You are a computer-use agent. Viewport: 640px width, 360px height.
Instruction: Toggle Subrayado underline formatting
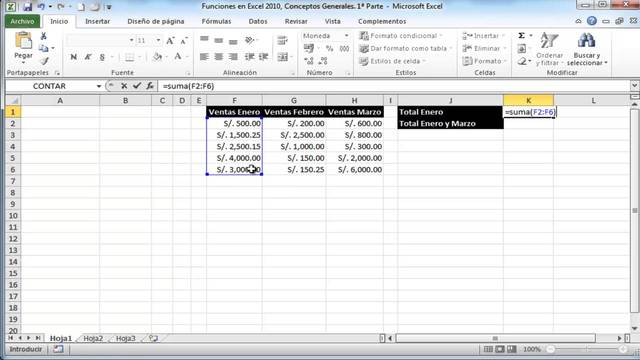pyautogui.click(x=102, y=57)
